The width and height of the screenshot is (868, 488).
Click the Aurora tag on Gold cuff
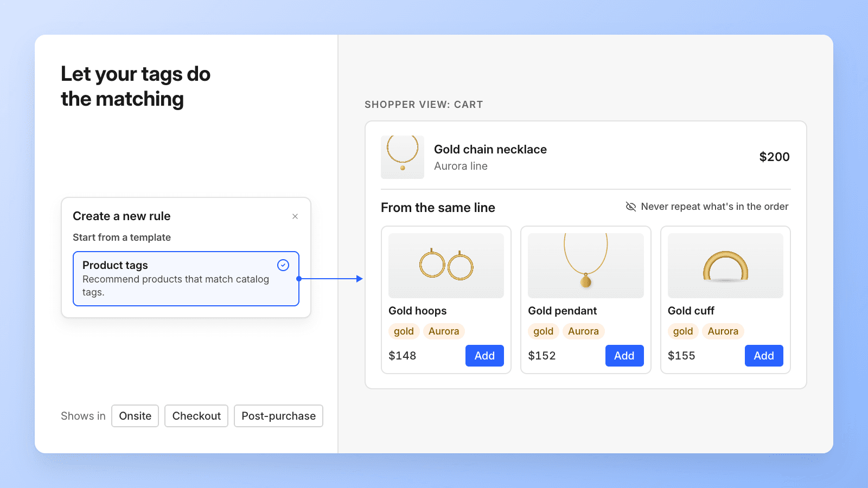723,331
